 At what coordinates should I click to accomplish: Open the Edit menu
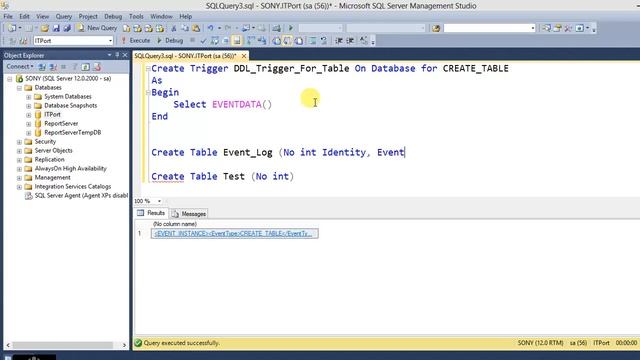pos(24,17)
